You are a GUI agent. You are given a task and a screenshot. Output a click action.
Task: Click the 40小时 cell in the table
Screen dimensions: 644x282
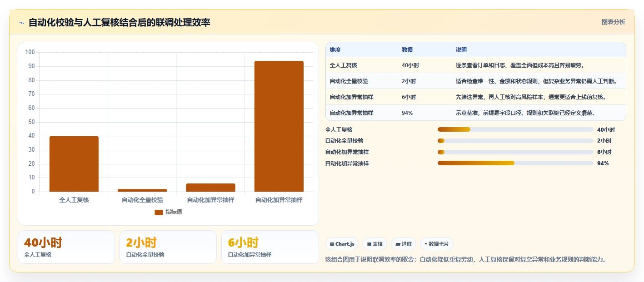coord(410,65)
